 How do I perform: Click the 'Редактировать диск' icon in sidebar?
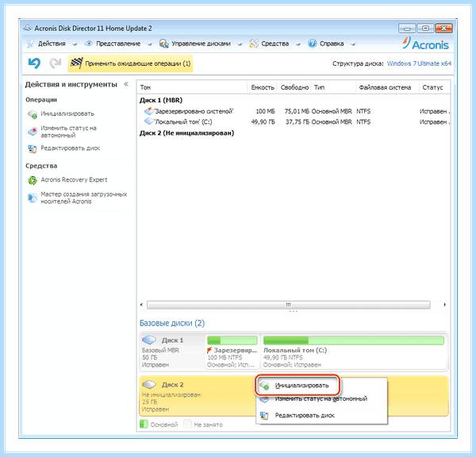point(33,148)
